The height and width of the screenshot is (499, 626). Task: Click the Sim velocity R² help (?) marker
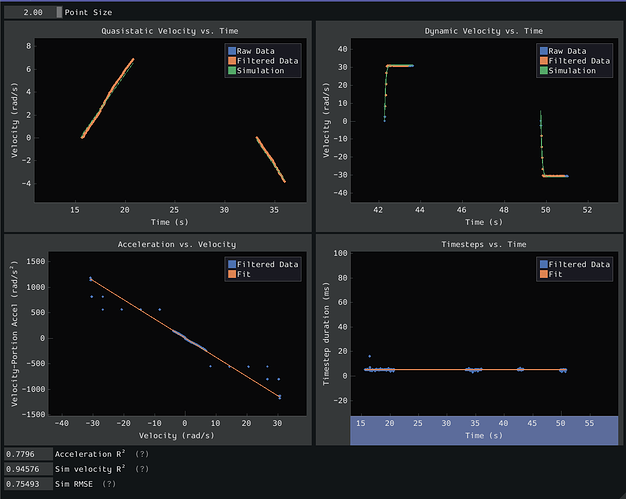coord(142,469)
